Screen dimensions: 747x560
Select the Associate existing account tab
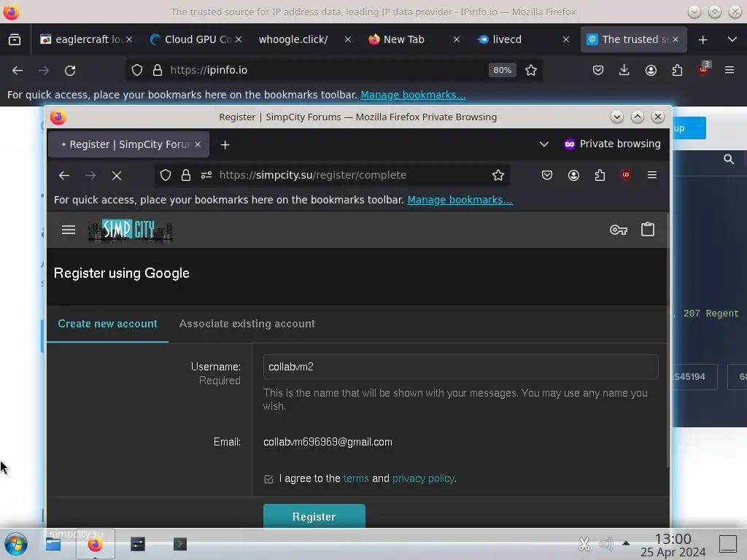pos(247,324)
